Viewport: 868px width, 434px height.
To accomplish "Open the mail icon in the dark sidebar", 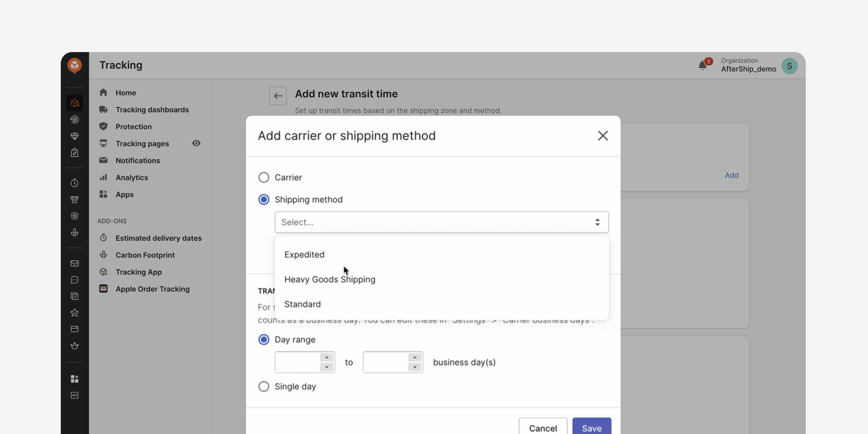I will 74,263.
